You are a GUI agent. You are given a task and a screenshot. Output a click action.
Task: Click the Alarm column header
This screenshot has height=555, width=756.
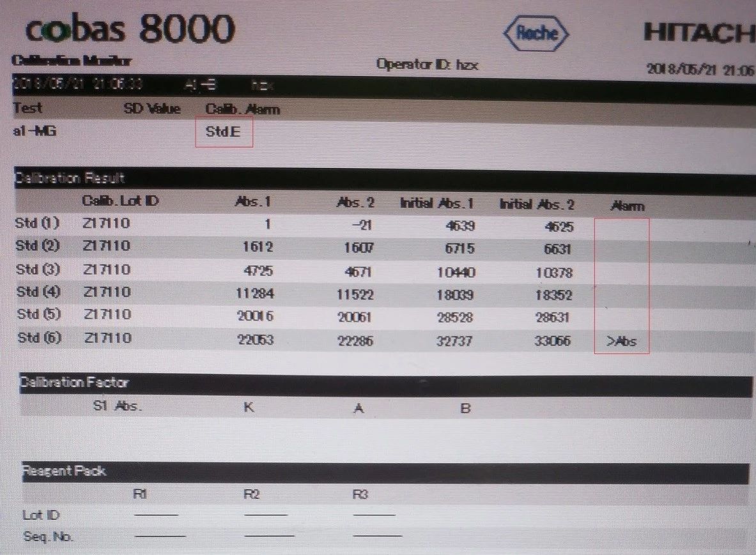coord(628,206)
